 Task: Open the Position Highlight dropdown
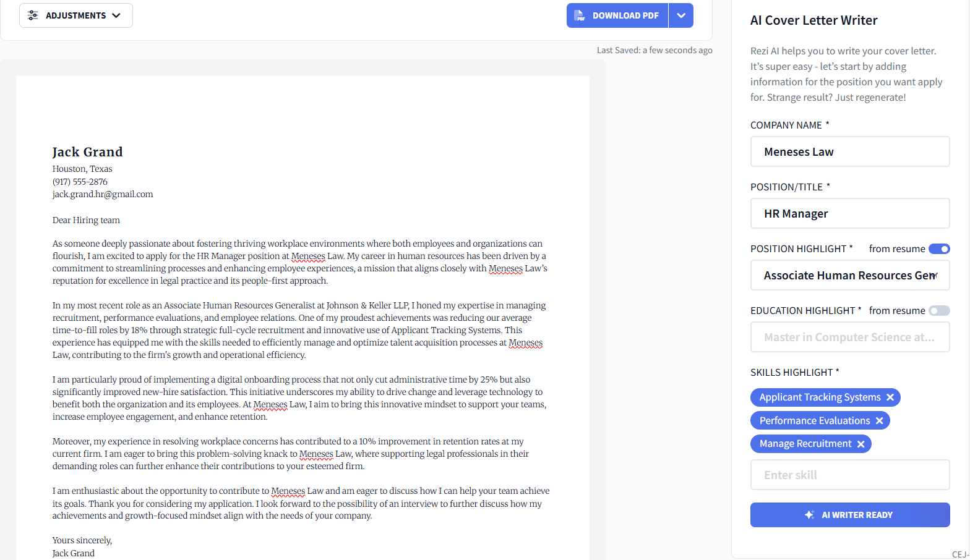[x=850, y=275]
